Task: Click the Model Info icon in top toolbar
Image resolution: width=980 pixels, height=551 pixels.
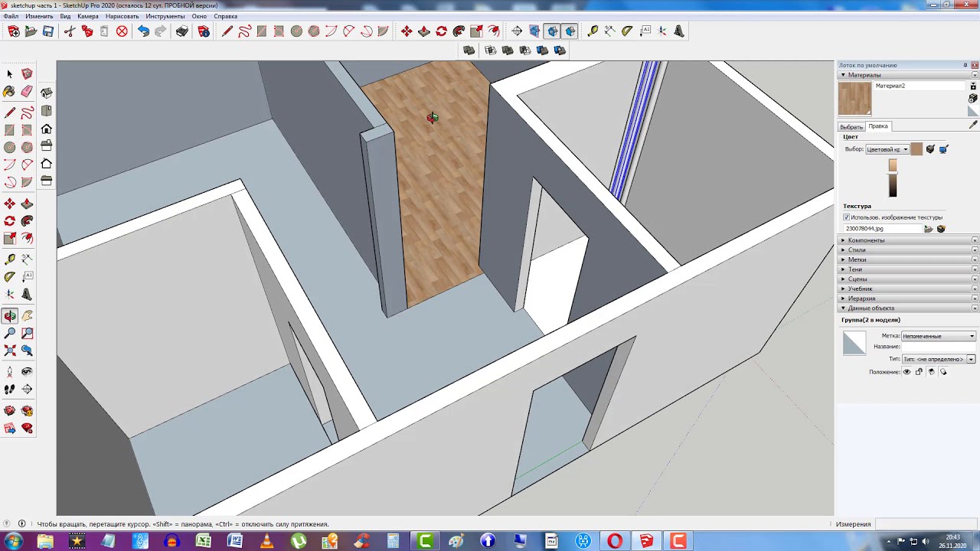Action: click(x=204, y=31)
